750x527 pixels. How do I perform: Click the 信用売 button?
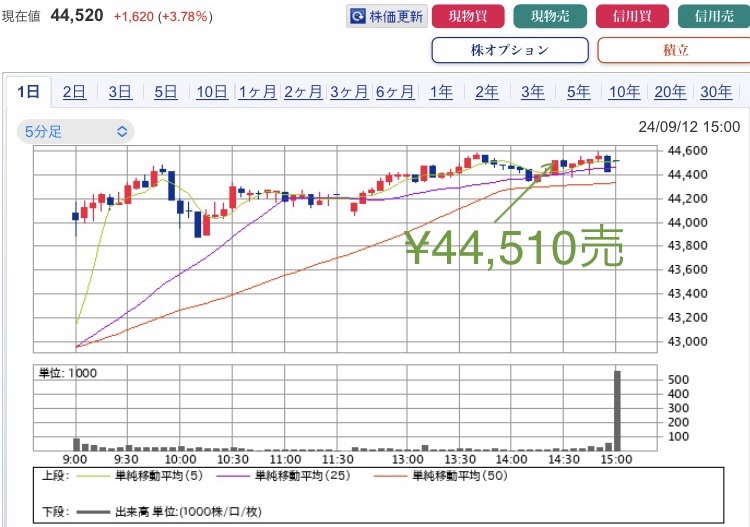click(x=714, y=16)
